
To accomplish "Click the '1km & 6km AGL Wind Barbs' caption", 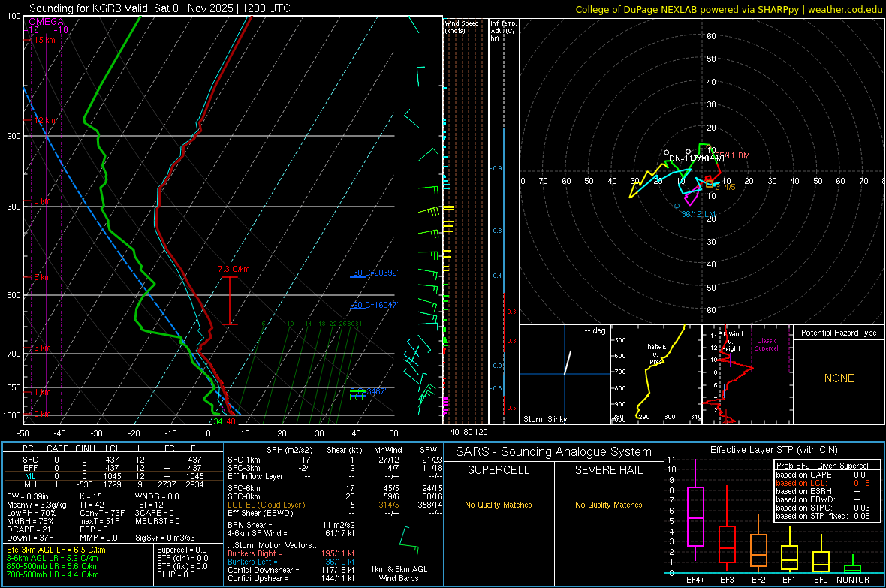I will pyautogui.click(x=399, y=574).
